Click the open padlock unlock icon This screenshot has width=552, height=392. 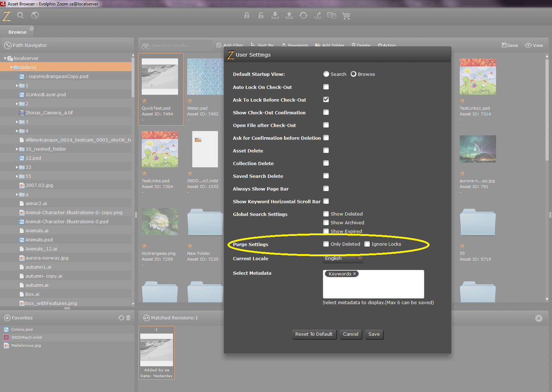point(261,15)
